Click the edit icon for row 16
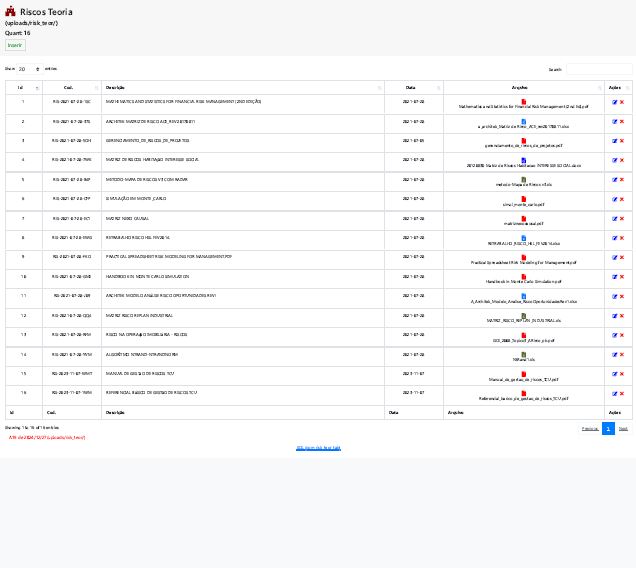 pos(615,394)
